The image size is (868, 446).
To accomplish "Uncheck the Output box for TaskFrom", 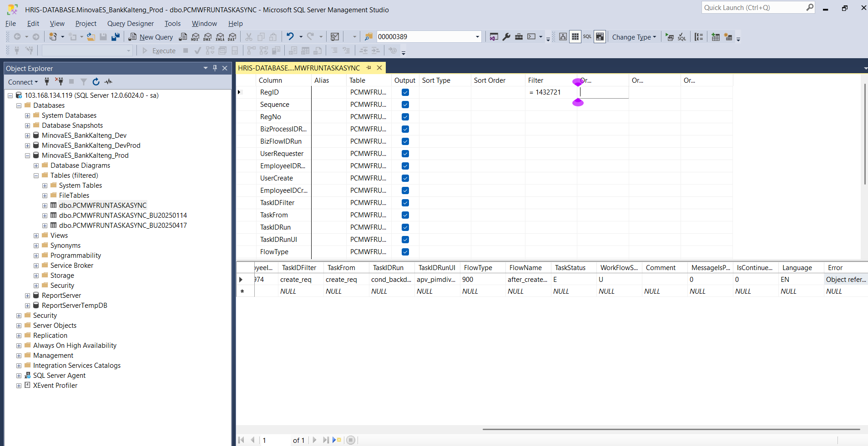I will tap(405, 215).
